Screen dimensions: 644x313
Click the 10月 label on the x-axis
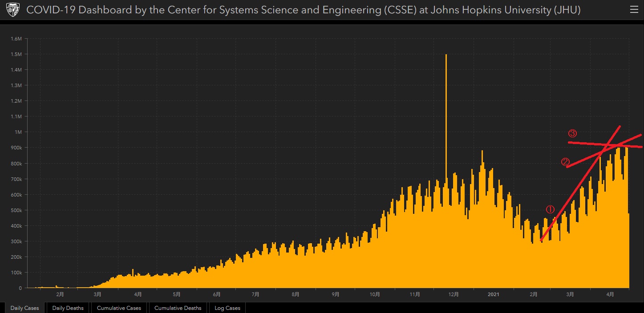point(375,294)
